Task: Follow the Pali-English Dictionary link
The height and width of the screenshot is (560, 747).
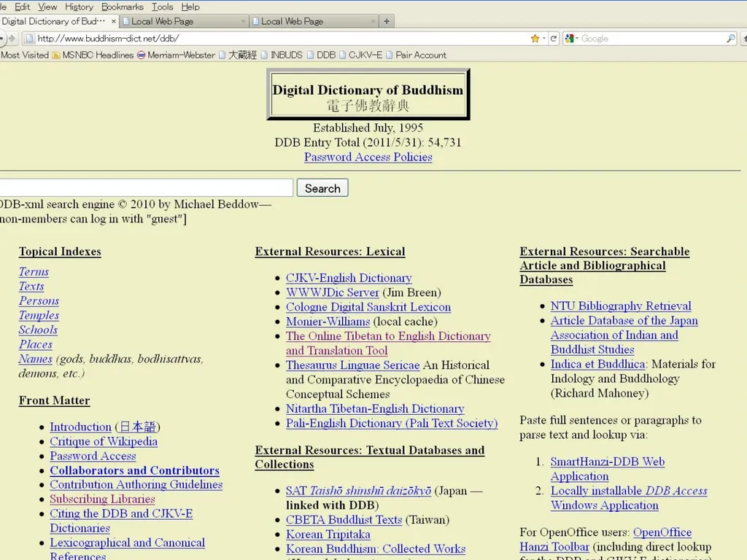Action: (392, 424)
